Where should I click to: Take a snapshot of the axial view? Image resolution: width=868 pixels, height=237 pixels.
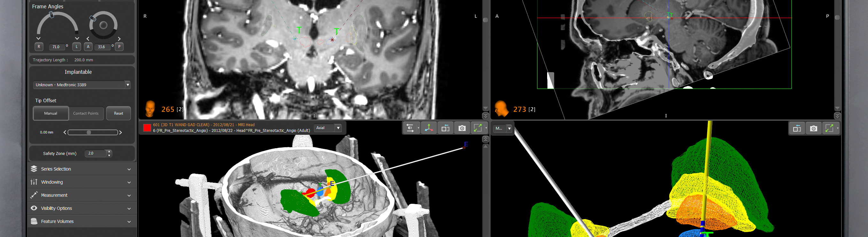[462, 128]
